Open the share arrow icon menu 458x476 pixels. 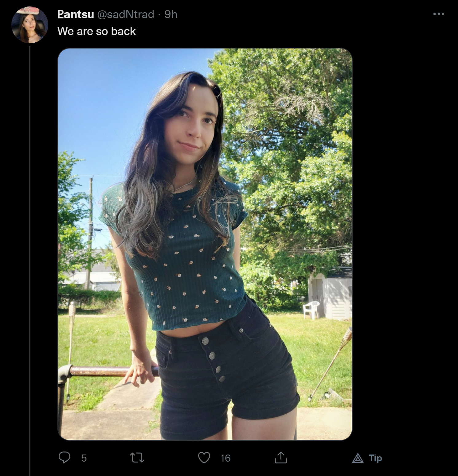pyautogui.click(x=281, y=457)
